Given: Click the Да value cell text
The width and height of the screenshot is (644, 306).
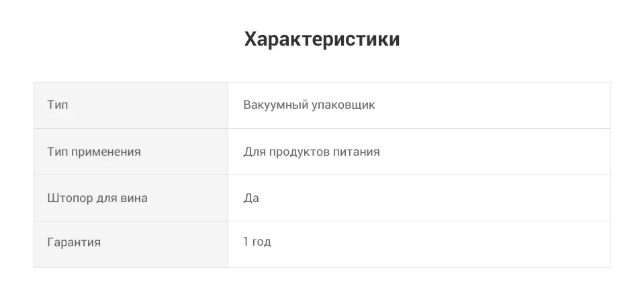Looking at the screenshot, I should tap(251, 198).
